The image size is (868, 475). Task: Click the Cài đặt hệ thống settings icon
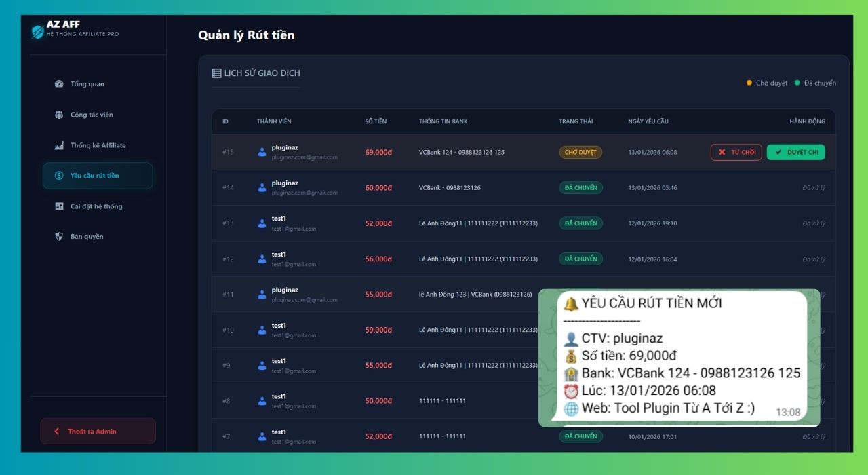click(59, 206)
